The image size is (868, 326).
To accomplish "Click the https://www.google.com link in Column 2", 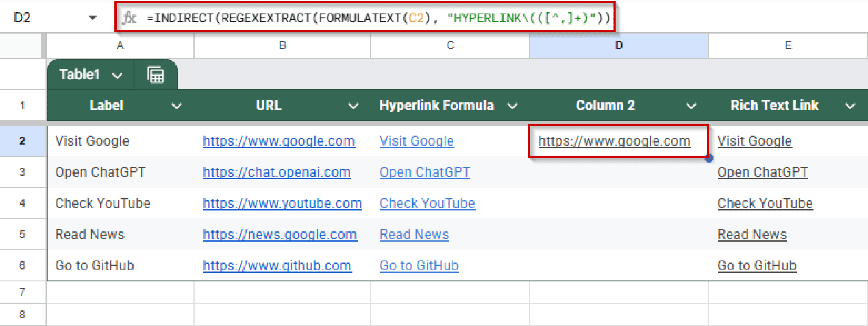I will click(x=614, y=141).
